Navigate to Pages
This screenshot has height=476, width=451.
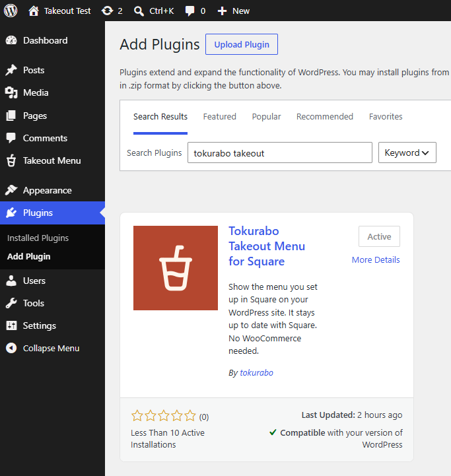click(x=35, y=116)
